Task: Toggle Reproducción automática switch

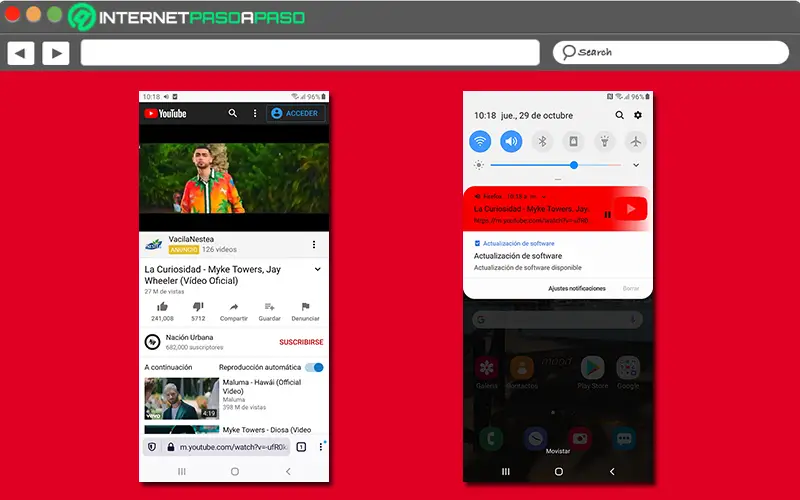Action: point(314,367)
